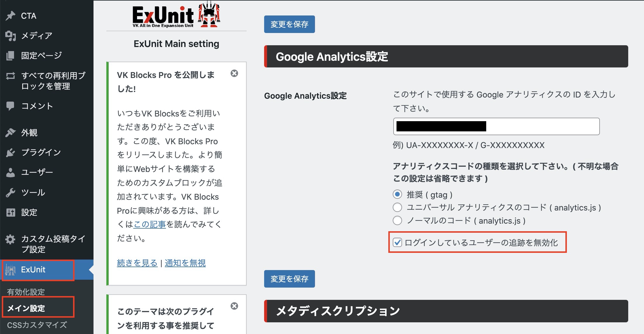Choose ノーマルのコード ( analytics.js ) option
The height and width of the screenshot is (334, 644).
coord(397,221)
